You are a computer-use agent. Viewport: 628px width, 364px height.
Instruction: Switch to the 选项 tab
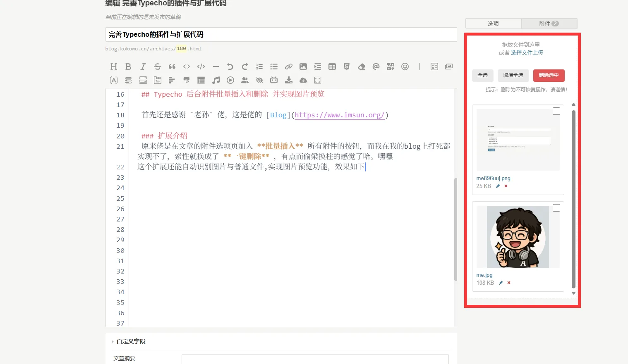493,24
